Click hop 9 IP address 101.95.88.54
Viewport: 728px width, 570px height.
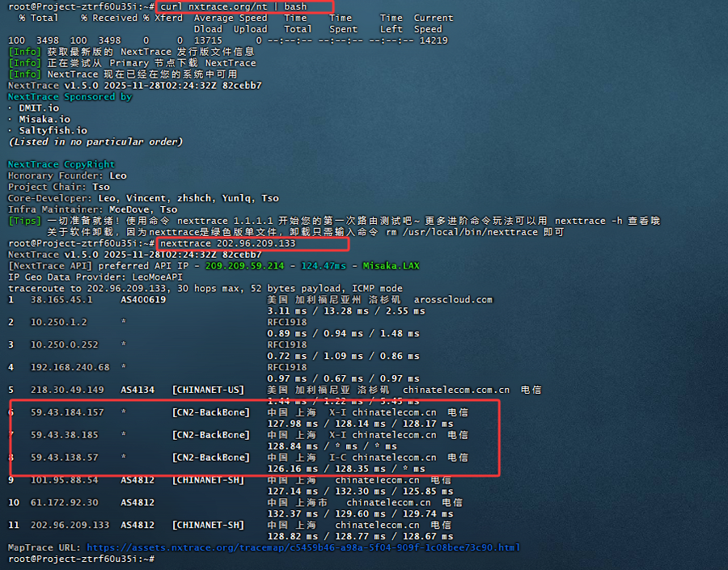[65, 479]
